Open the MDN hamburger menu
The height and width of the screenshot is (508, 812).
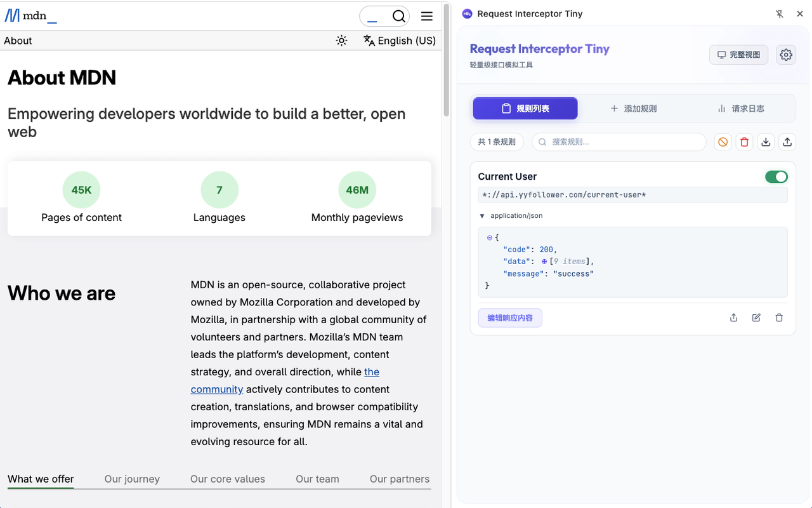tap(427, 17)
